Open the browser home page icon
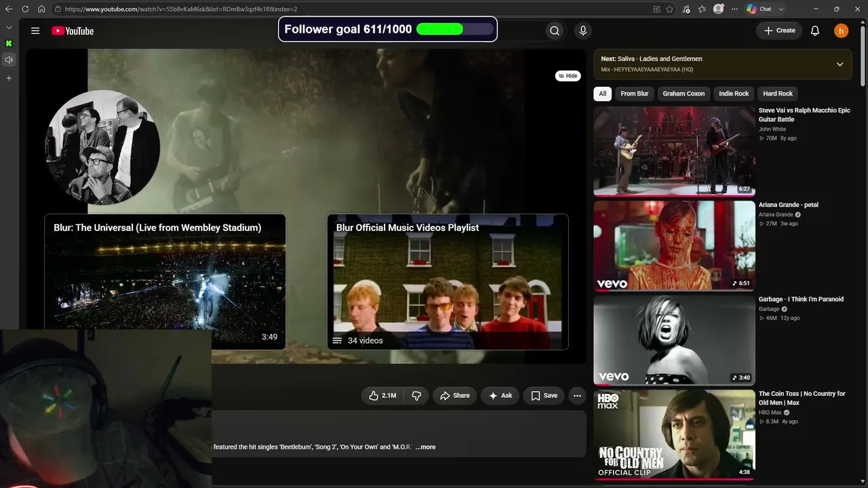This screenshot has width=868, height=488. click(41, 9)
